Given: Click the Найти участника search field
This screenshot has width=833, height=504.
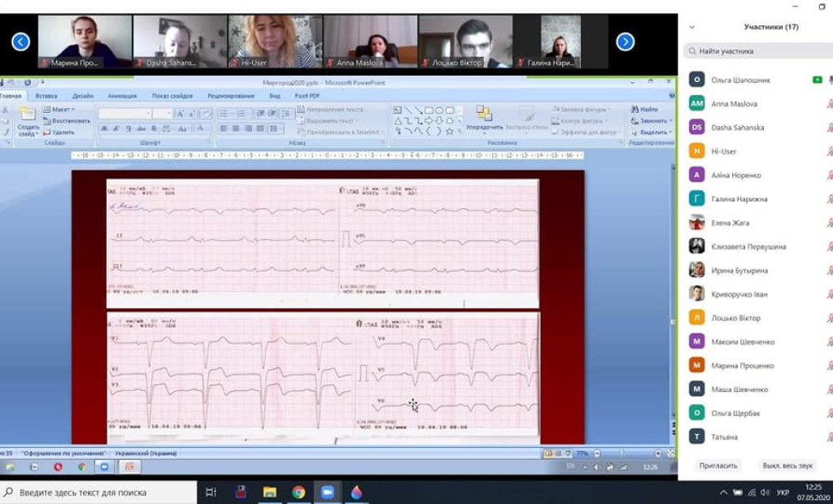Looking at the screenshot, I should [x=757, y=50].
